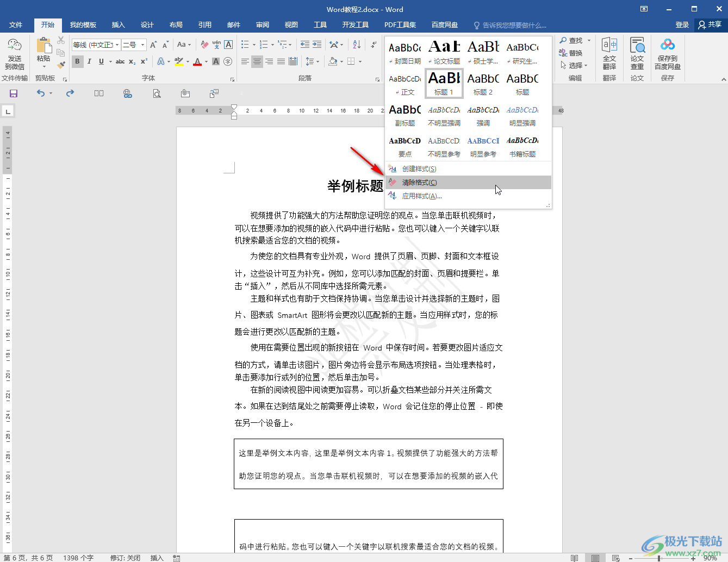Click the Replace (替换) icon
The width and height of the screenshot is (728, 562).
(570, 53)
